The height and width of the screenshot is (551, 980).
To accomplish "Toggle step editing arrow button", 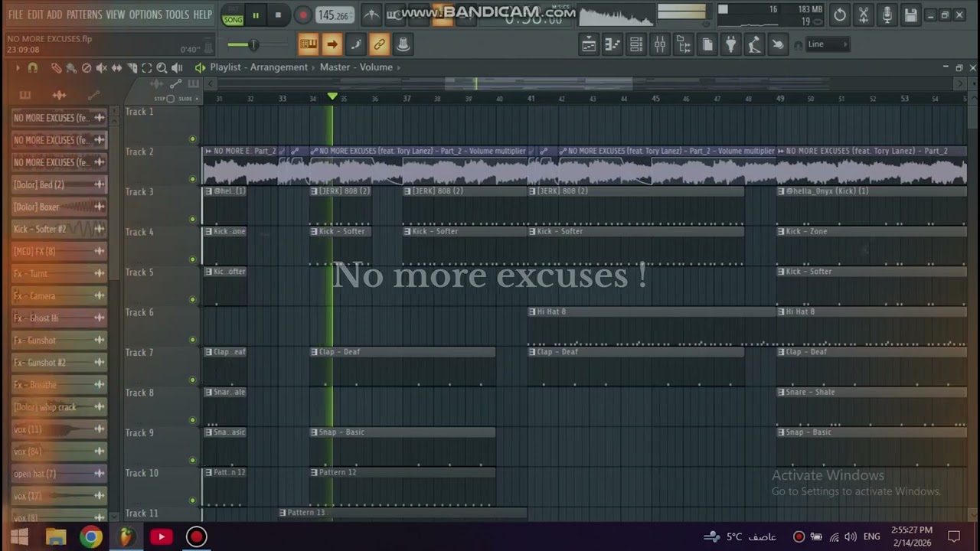I will [x=332, y=44].
